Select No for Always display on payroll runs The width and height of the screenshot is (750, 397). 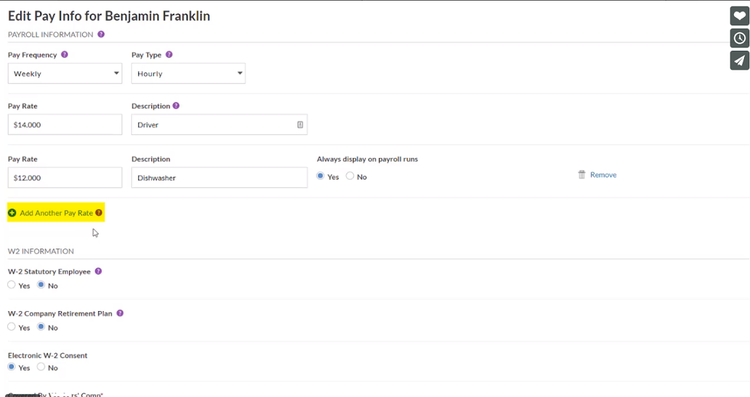coord(350,176)
